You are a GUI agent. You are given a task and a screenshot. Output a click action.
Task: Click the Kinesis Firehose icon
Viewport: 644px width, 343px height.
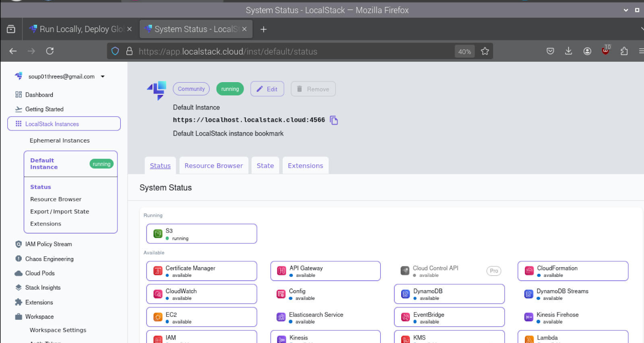tap(528, 317)
